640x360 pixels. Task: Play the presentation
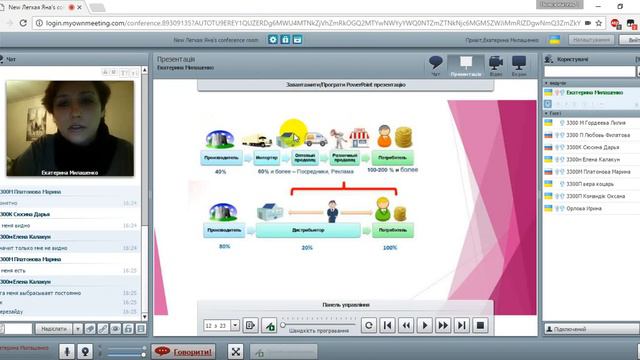[x=424, y=325]
